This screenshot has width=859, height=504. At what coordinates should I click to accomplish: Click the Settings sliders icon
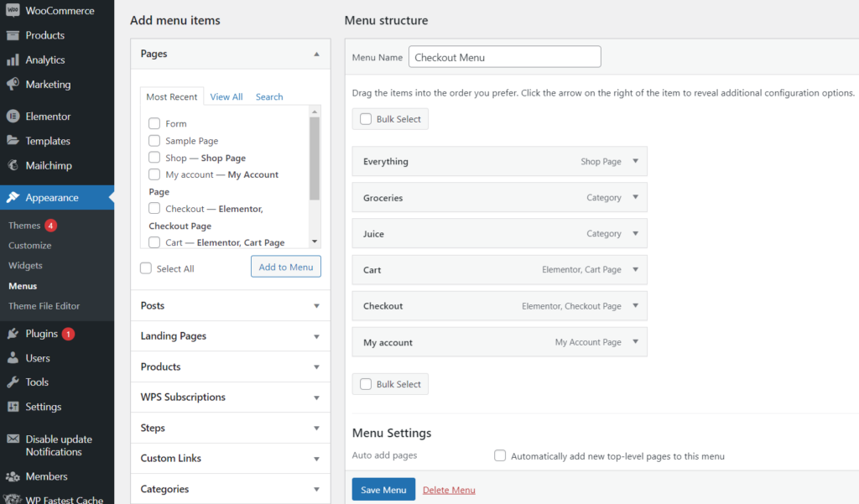click(x=13, y=407)
